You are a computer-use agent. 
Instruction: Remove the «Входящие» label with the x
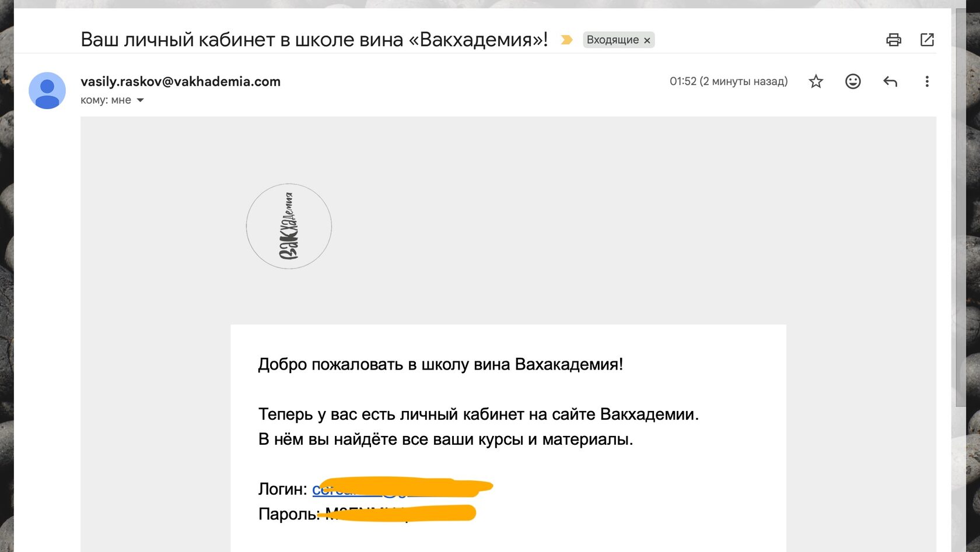[647, 40]
